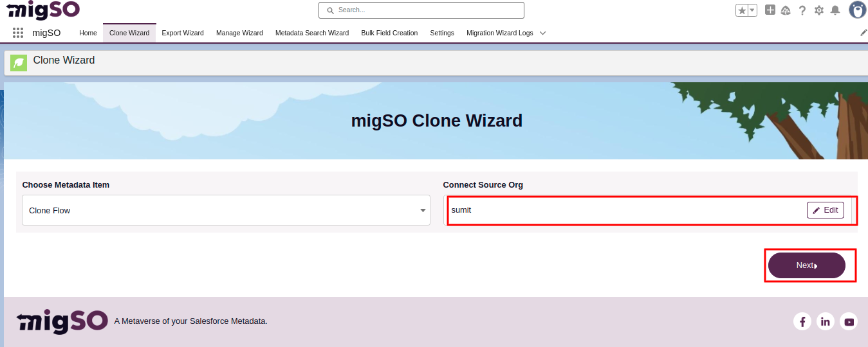Viewport: 868px width, 347px height.
Task: Switch to the Export Wizard tab
Action: [x=183, y=33]
